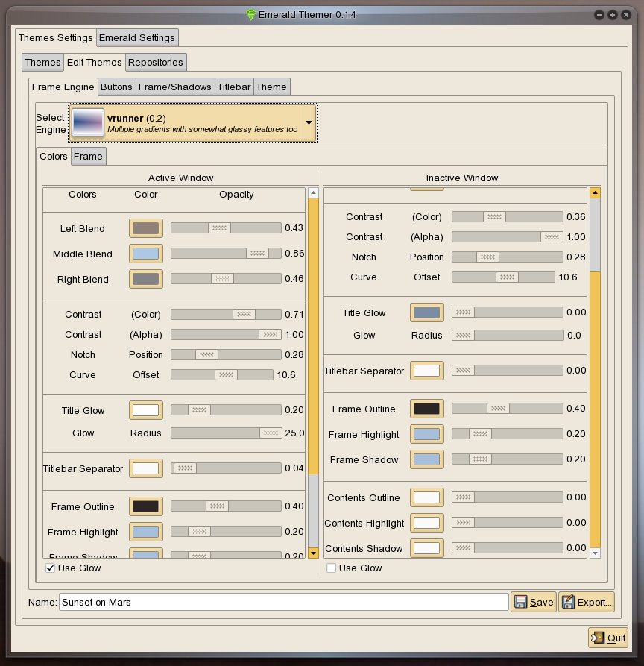Screen dimensions: 644x666
Task: Click the Emerald gem icon in title bar
Action: point(251,14)
